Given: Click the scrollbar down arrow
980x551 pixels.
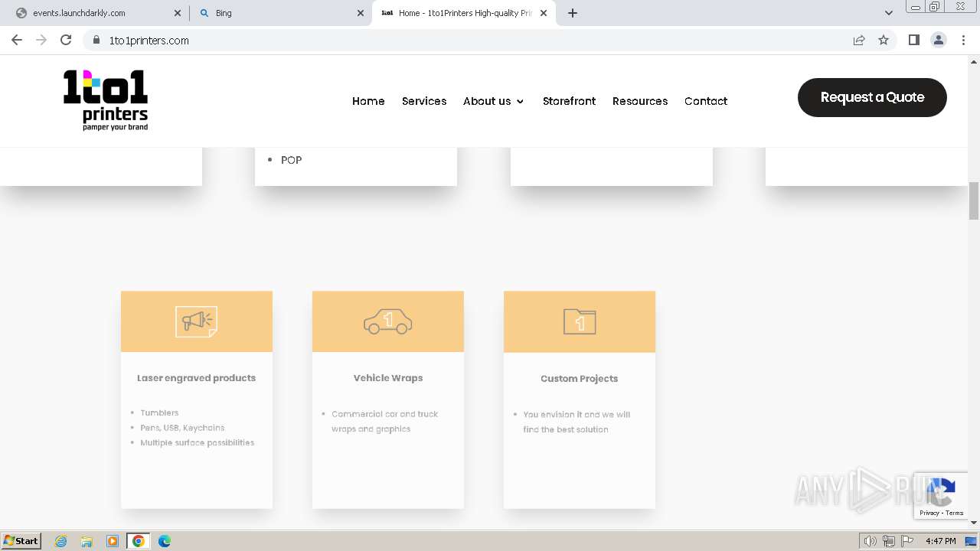Looking at the screenshot, I should (x=974, y=523).
